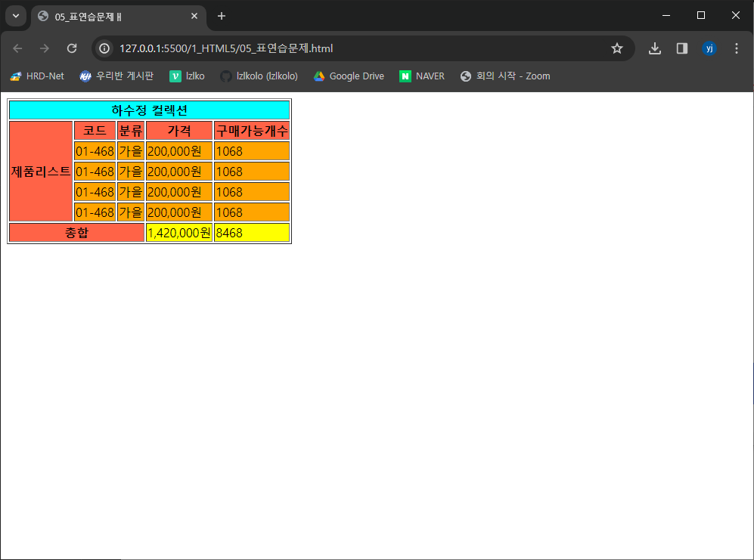Image resolution: width=754 pixels, height=560 pixels.
Task: Click the forward navigation arrow
Action: (x=45, y=48)
